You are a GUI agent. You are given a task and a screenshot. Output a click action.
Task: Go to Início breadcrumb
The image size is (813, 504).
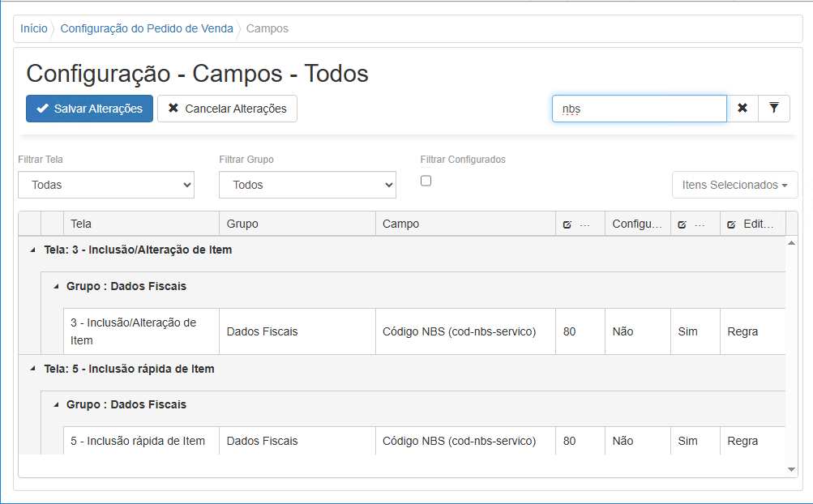pyautogui.click(x=34, y=28)
